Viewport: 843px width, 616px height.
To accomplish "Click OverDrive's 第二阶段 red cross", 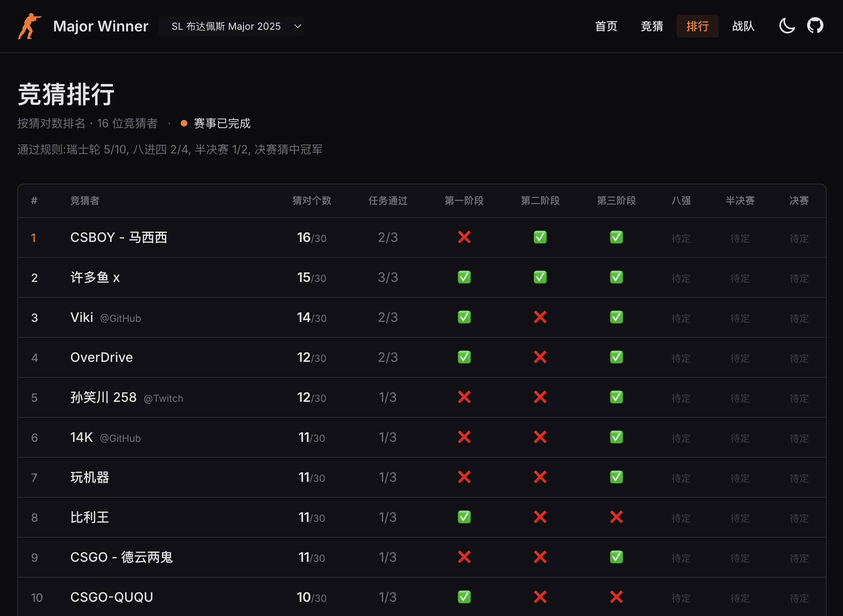I will (540, 357).
